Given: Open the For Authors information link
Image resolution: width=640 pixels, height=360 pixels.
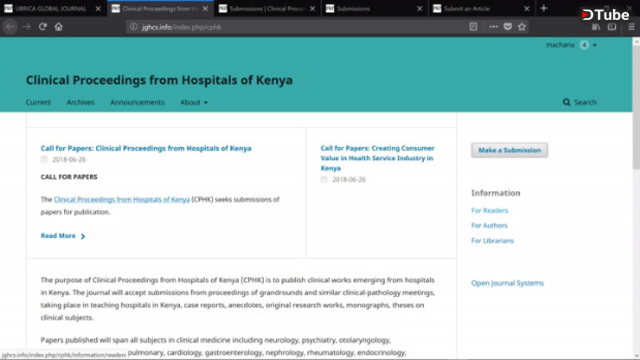Looking at the screenshot, I should tap(489, 225).
